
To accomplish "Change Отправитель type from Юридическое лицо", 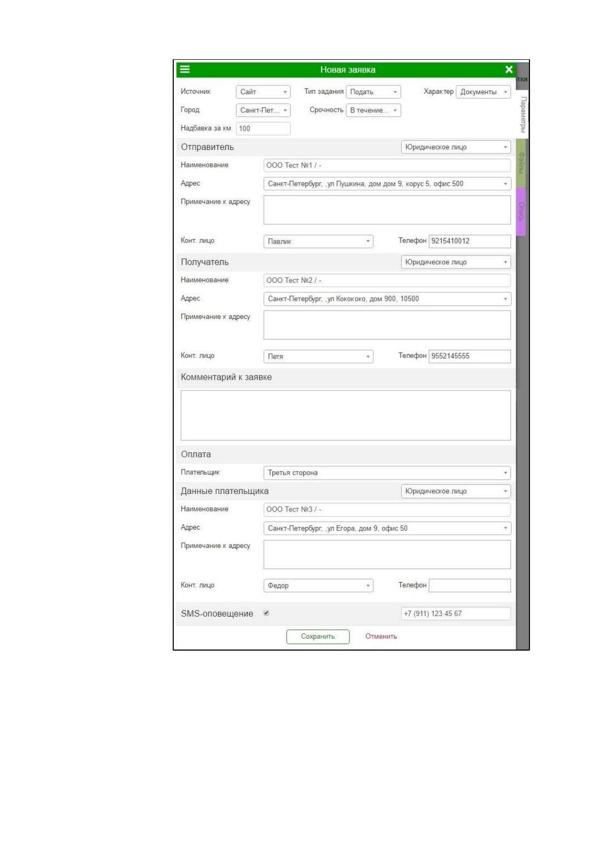I will point(456,147).
